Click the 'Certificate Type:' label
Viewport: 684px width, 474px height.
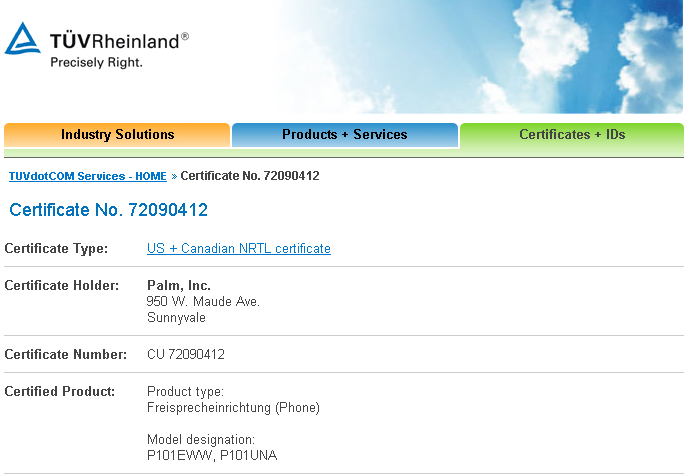tap(56, 249)
